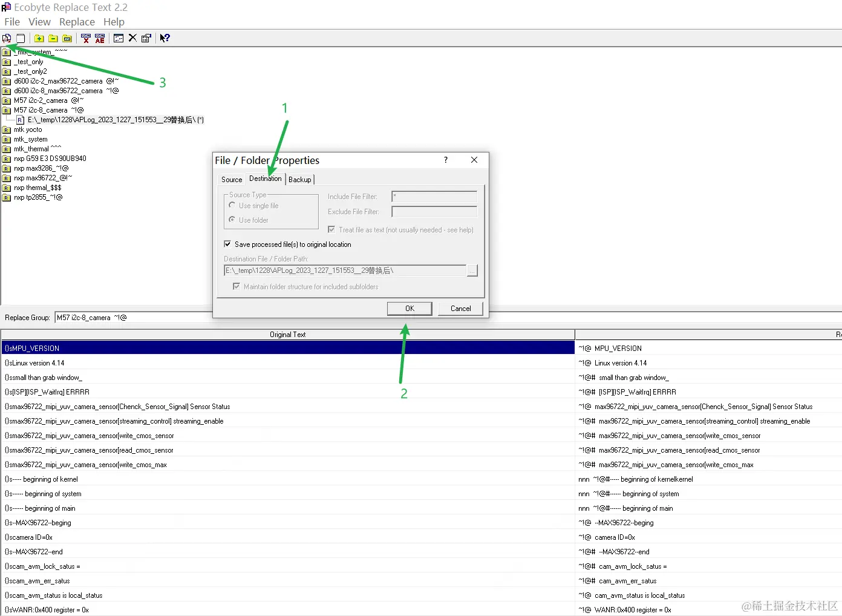Image resolution: width=842 pixels, height=616 pixels.
Task: Click the mtk_thermal group folder icon
Action: coord(7,149)
